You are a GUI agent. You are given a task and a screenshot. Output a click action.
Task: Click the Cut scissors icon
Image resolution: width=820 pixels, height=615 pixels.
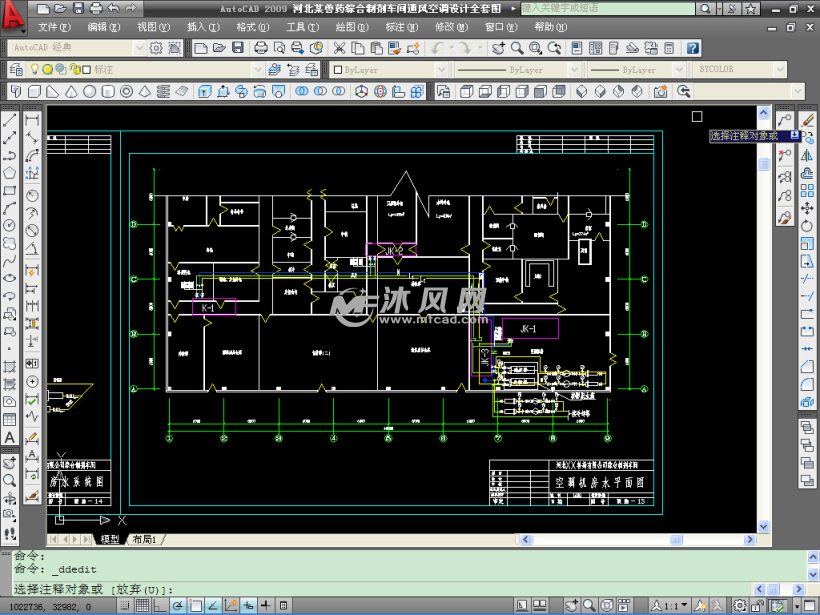click(339, 48)
